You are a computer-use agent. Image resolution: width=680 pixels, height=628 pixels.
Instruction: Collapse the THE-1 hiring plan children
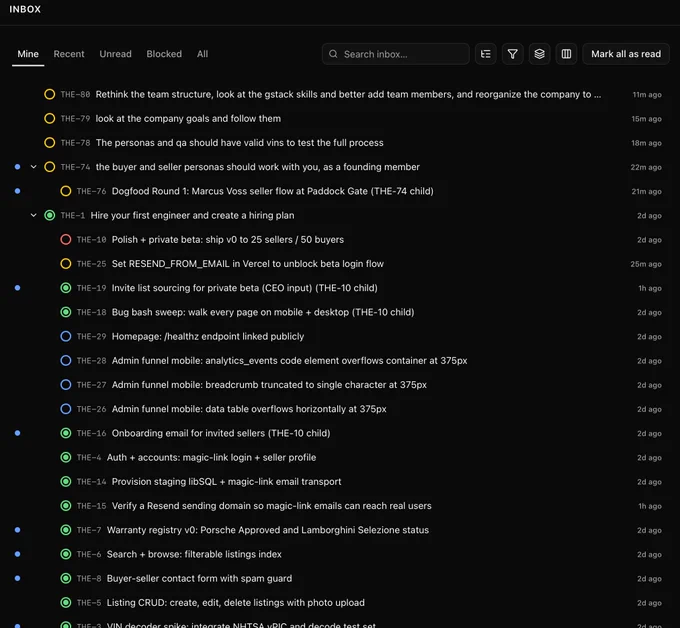(33, 216)
